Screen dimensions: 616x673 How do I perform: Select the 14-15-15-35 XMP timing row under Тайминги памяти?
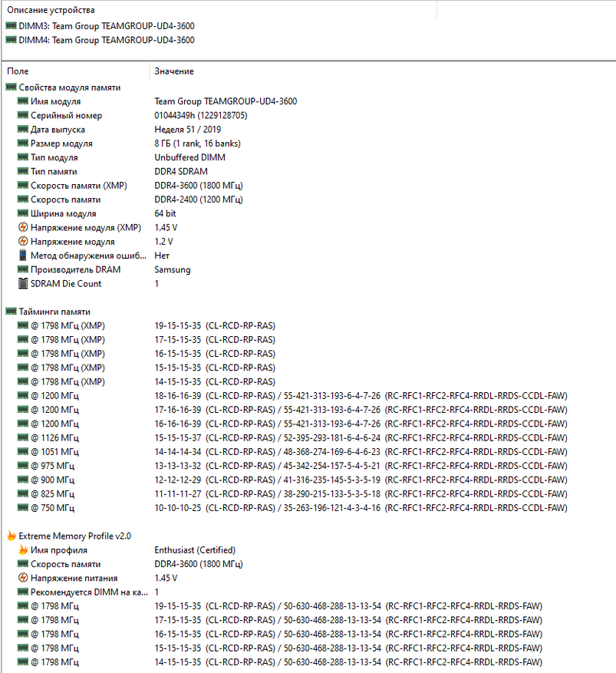[x=215, y=381]
